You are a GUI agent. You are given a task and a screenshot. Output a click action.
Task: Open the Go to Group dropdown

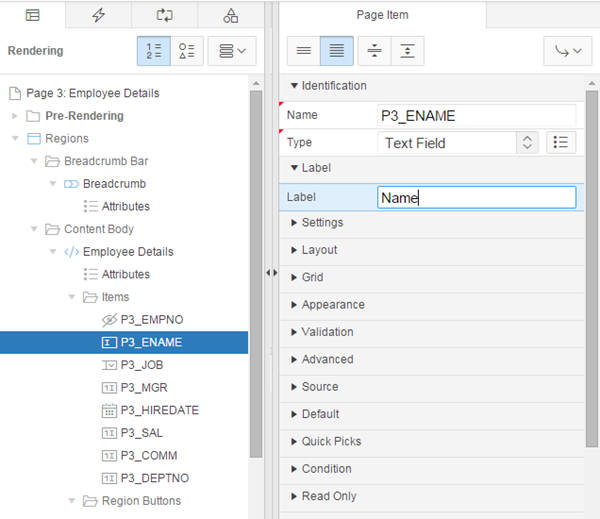coord(568,51)
